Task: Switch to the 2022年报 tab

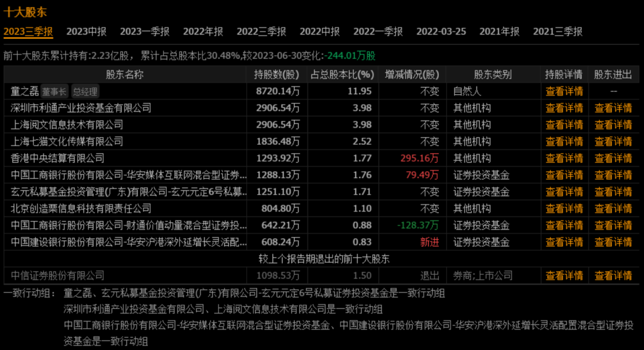Action: tap(203, 32)
